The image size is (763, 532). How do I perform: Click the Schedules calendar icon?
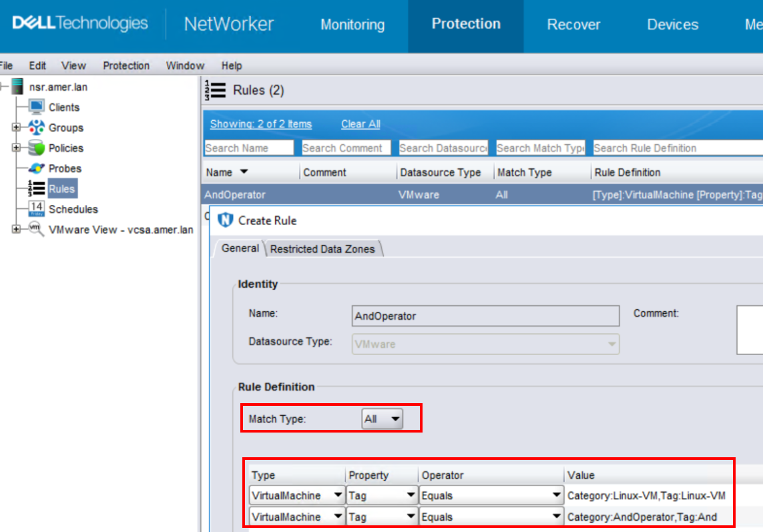pos(36,209)
